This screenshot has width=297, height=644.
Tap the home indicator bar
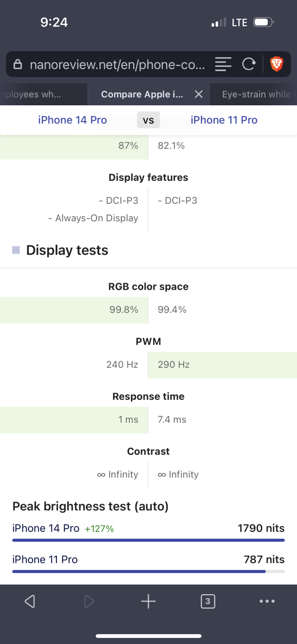[x=148, y=636]
